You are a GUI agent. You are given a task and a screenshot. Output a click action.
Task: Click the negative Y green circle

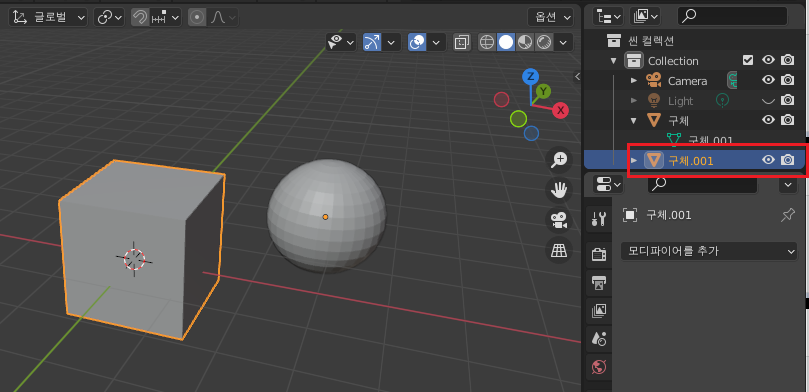(518, 119)
